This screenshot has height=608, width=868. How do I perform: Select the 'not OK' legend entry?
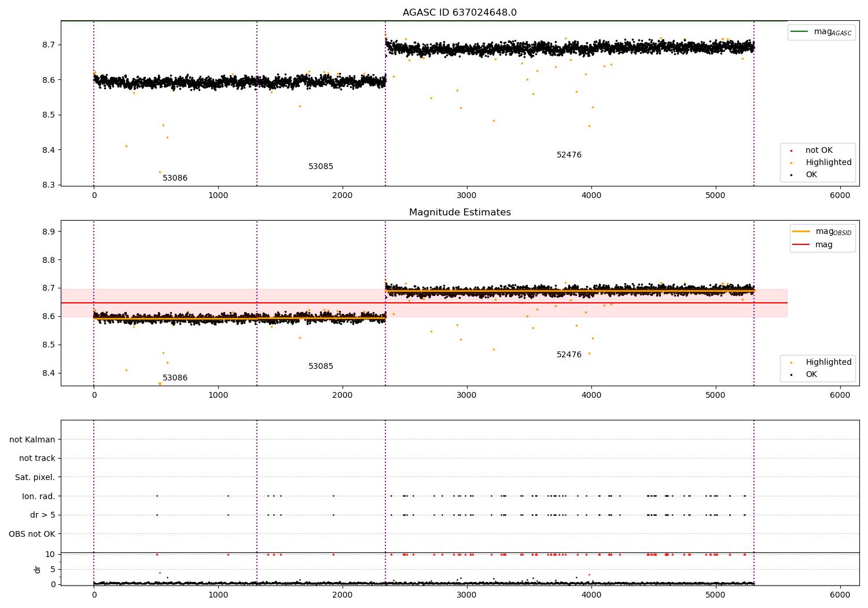pos(819,151)
